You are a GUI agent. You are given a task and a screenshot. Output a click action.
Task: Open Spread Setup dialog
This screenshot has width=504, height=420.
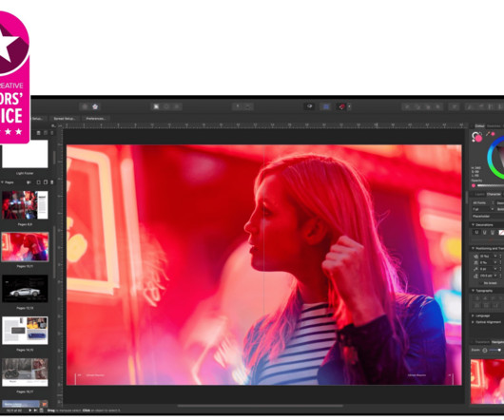(x=65, y=119)
